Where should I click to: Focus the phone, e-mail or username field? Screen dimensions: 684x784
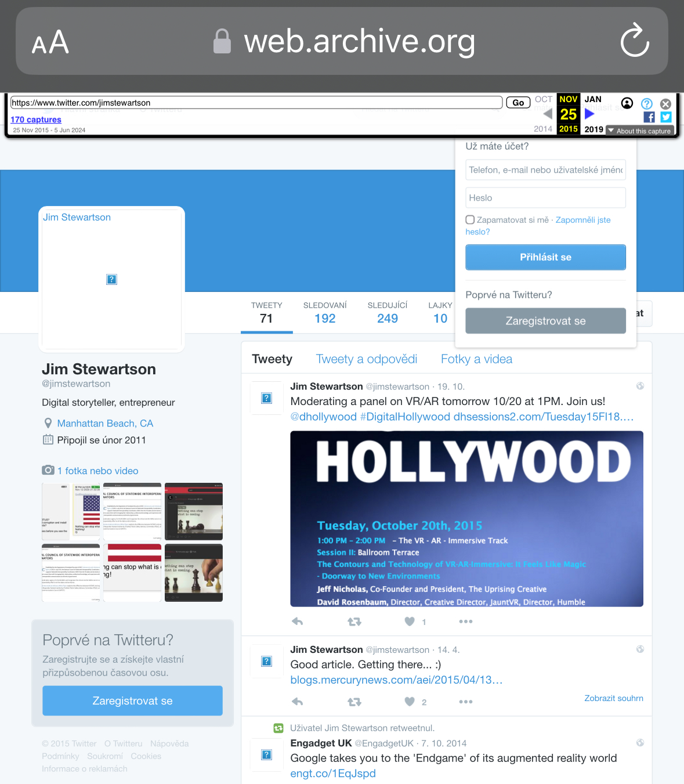pos(545,170)
